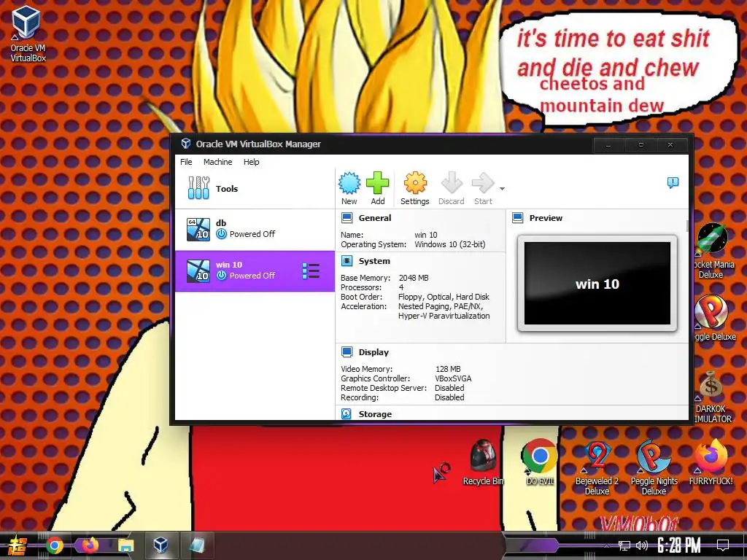Click the notification center icon in VirtualBox toolbar
This screenshot has width=747, height=560.
point(673,182)
